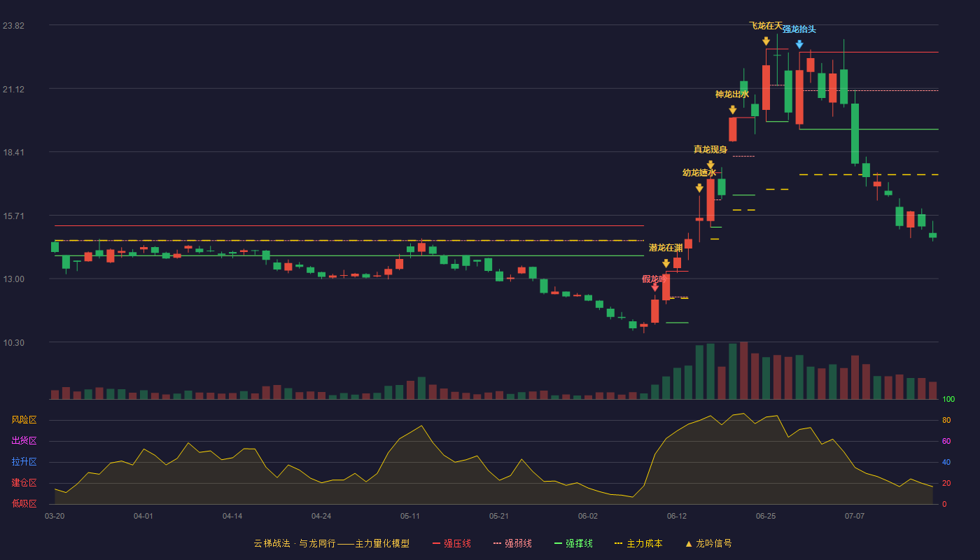Toggle the 强压线 legend series
Screen dimensions: 980x560
(x=451, y=543)
